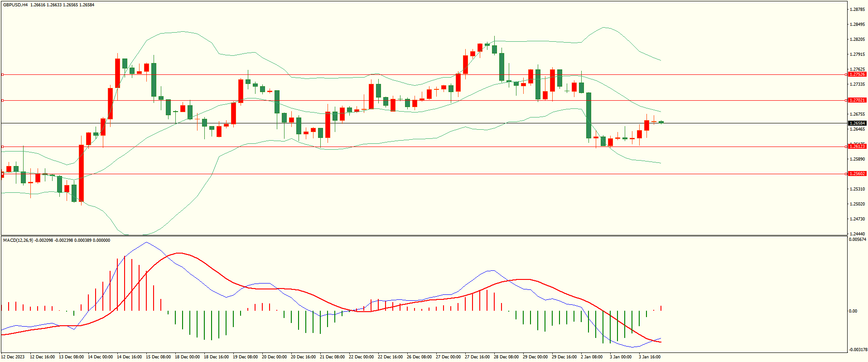Click the red 1.27526 price level label
The width and height of the screenshot is (868, 362).
click(x=857, y=74)
